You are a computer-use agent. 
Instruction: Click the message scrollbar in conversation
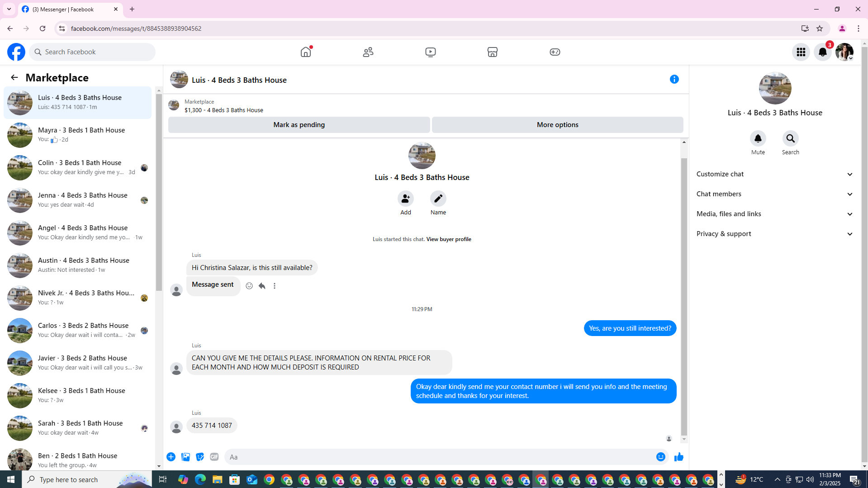click(x=684, y=296)
